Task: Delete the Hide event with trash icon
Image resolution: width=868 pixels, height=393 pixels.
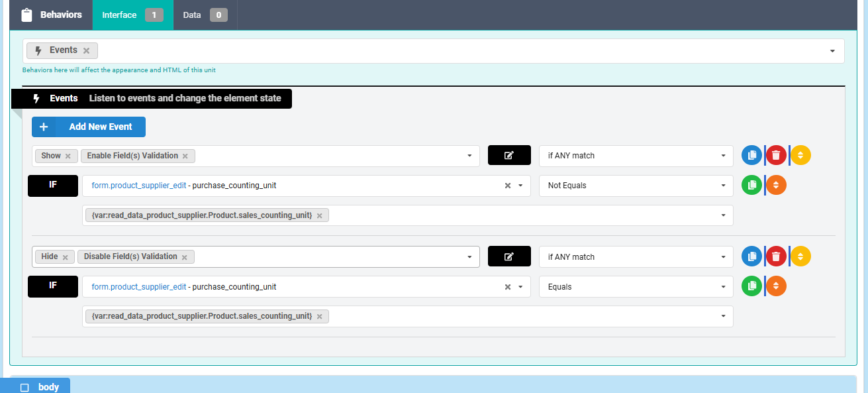Action: click(x=776, y=256)
